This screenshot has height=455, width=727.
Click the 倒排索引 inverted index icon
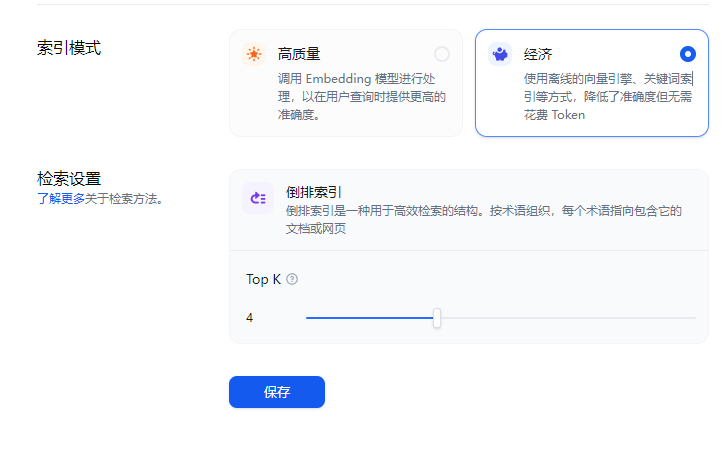258,199
